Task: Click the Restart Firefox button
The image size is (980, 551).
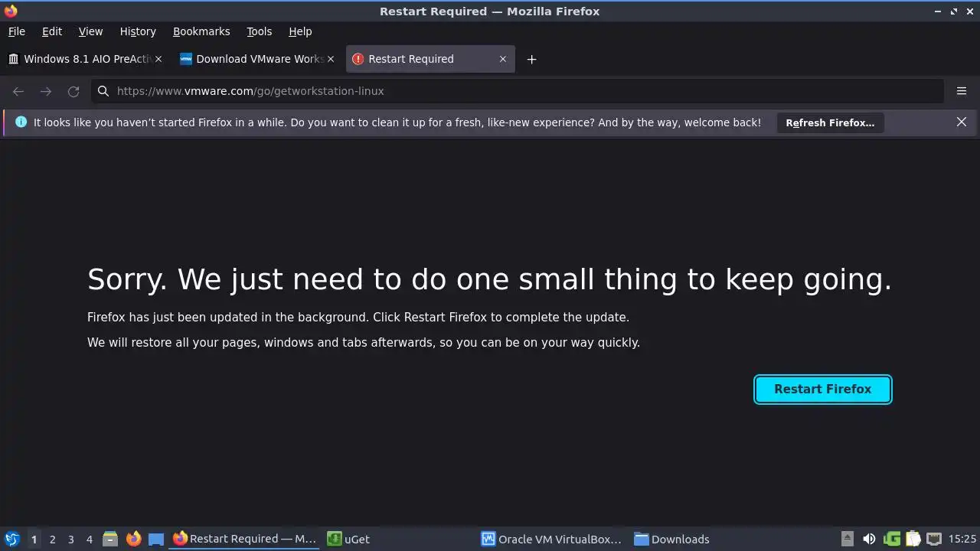Action: pos(823,389)
